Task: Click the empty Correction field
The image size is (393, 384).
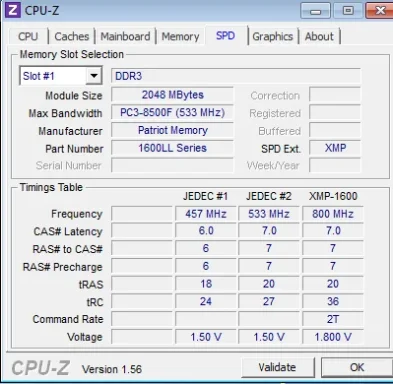Action: (x=335, y=95)
